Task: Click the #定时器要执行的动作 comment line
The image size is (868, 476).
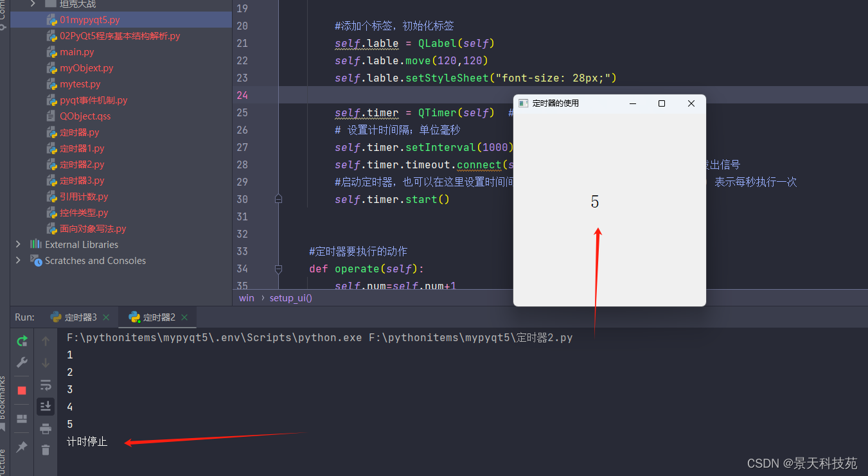Action: click(x=358, y=251)
